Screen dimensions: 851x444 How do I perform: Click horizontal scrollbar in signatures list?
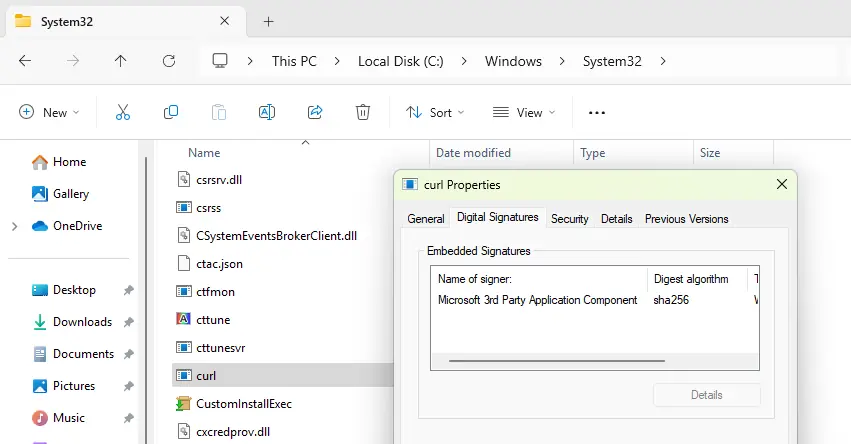[x=557, y=360]
